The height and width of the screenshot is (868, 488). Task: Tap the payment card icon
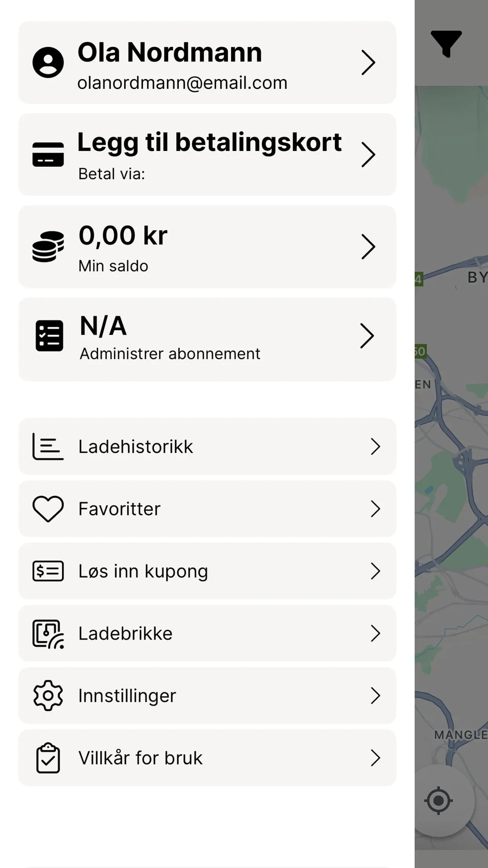pyautogui.click(x=48, y=154)
